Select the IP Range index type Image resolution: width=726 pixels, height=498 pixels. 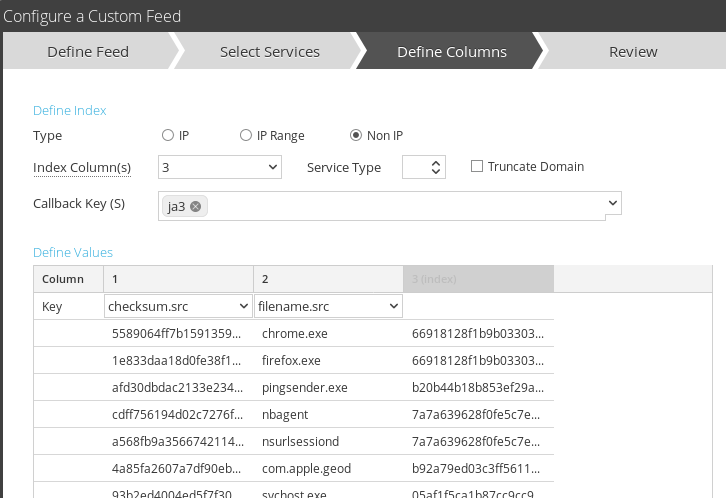click(246, 136)
